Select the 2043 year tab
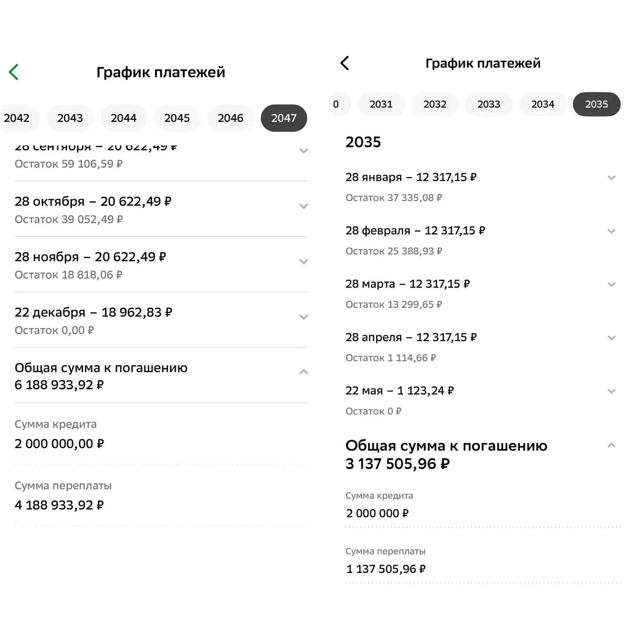This screenshot has width=644, height=644. [x=70, y=118]
